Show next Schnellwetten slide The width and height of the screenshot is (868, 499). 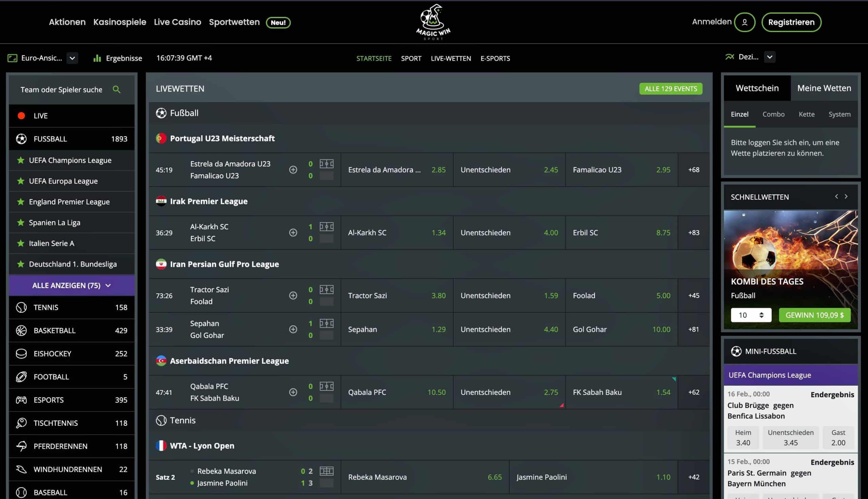pos(846,196)
